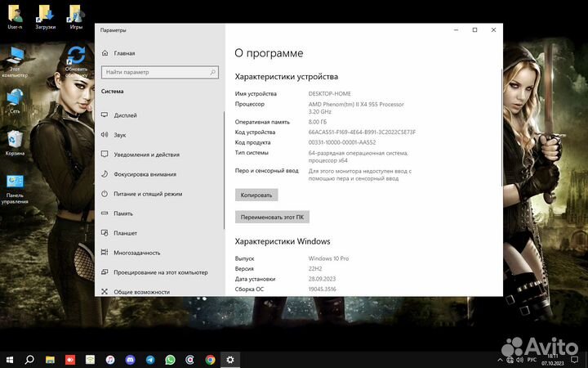Launch Google Chrome from taskbar

(x=211, y=359)
